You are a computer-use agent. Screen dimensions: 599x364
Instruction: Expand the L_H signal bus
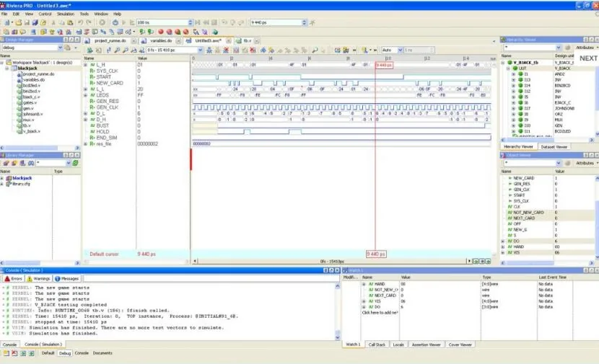coord(86,65)
